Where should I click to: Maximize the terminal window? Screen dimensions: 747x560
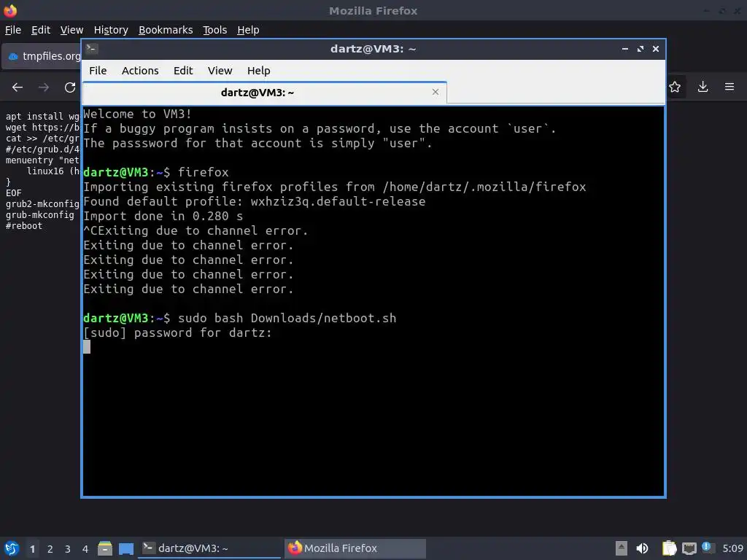[x=640, y=49]
